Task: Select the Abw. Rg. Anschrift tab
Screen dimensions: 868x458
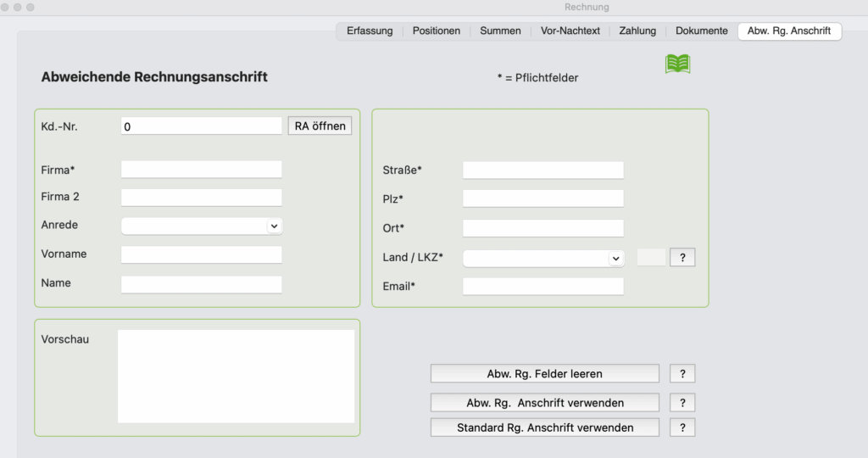Action: (789, 31)
